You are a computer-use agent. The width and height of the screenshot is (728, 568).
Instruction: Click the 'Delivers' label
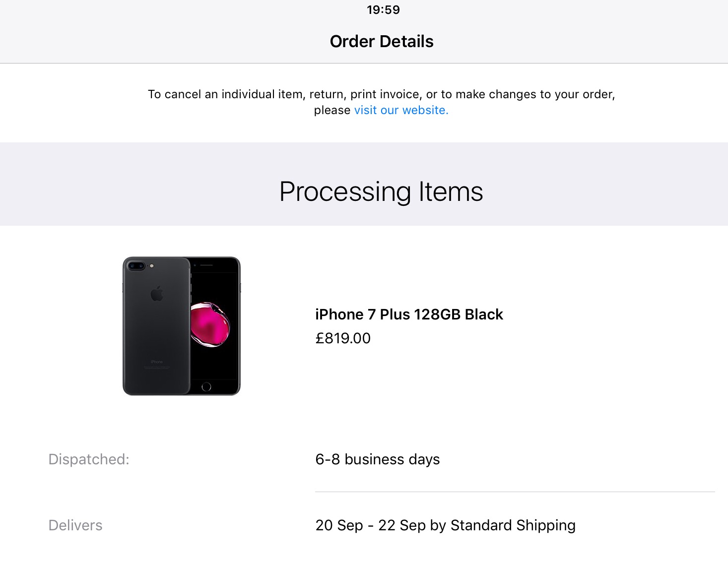(x=75, y=525)
